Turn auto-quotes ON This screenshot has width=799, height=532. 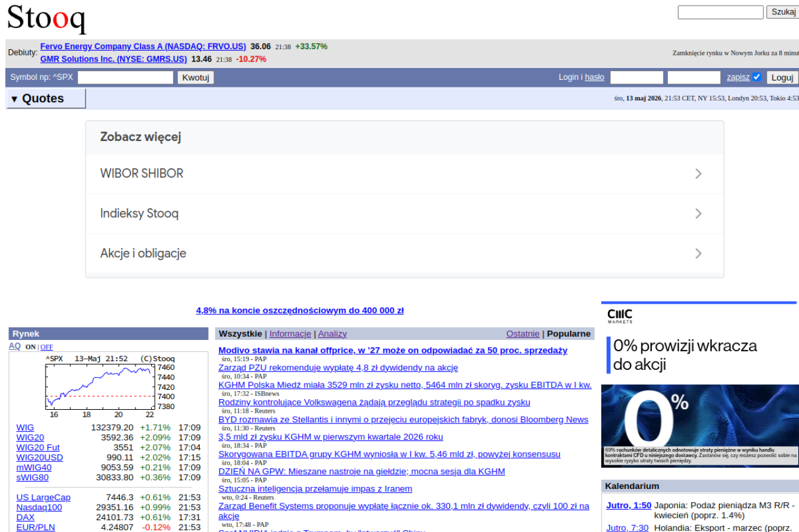click(x=31, y=347)
